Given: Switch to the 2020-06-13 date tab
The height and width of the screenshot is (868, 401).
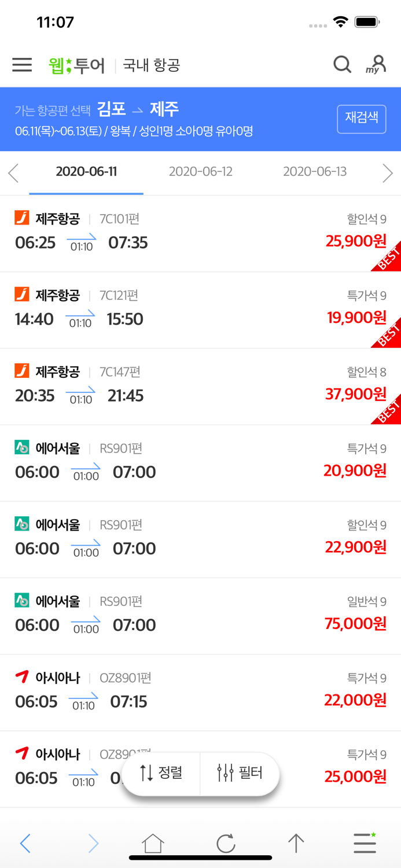Looking at the screenshot, I should [x=315, y=172].
